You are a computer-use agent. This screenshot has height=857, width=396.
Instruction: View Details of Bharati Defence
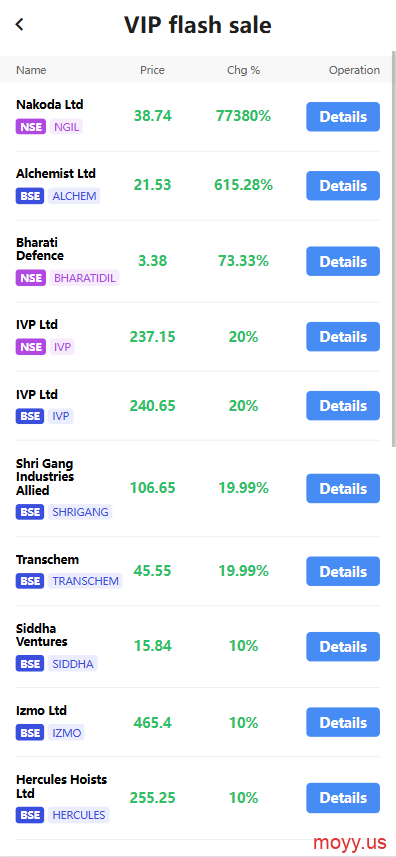pyautogui.click(x=342, y=261)
